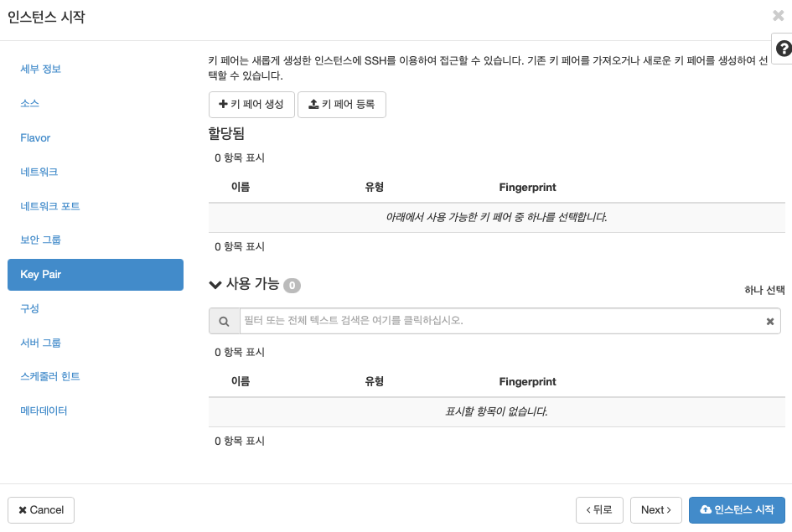Launch with the 인스턴스 시작 button
Viewport: 792px width, 532px height.
click(x=737, y=509)
